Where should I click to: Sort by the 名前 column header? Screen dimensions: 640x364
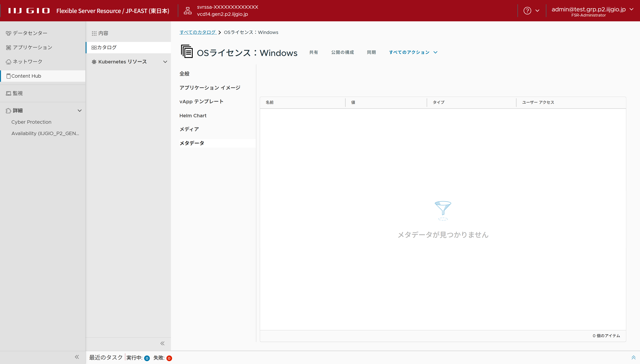(x=270, y=102)
